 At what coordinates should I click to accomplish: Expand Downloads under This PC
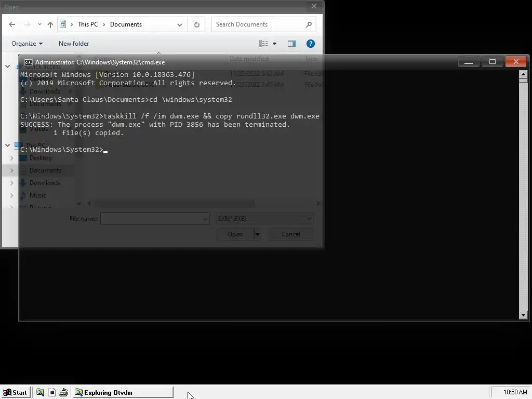click(x=11, y=183)
